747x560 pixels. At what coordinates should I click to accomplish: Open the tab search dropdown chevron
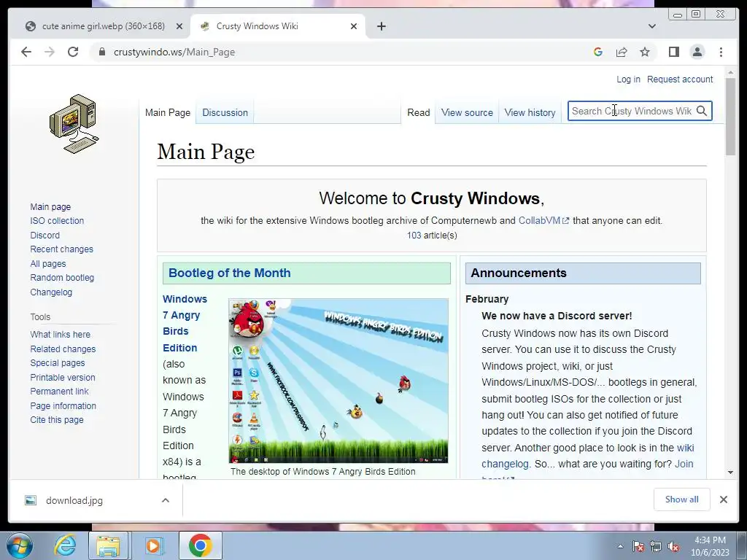(x=651, y=26)
